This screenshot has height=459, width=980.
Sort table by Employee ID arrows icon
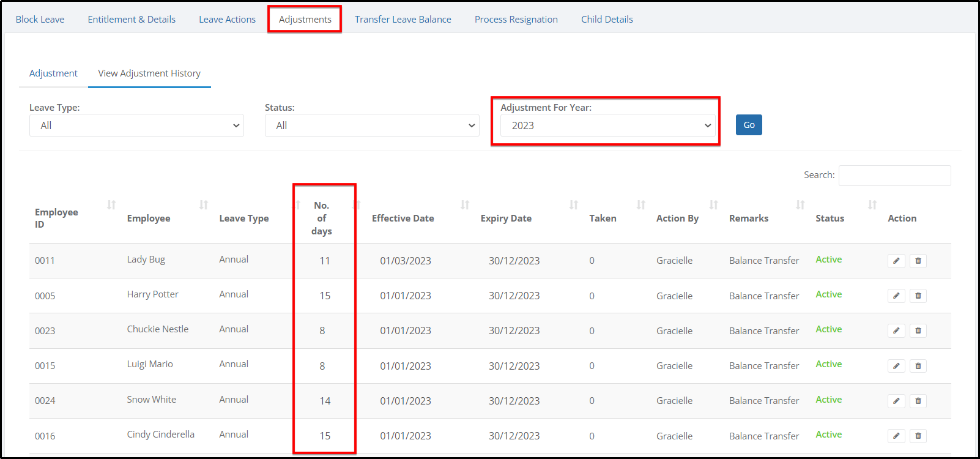click(x=111, y=204)
